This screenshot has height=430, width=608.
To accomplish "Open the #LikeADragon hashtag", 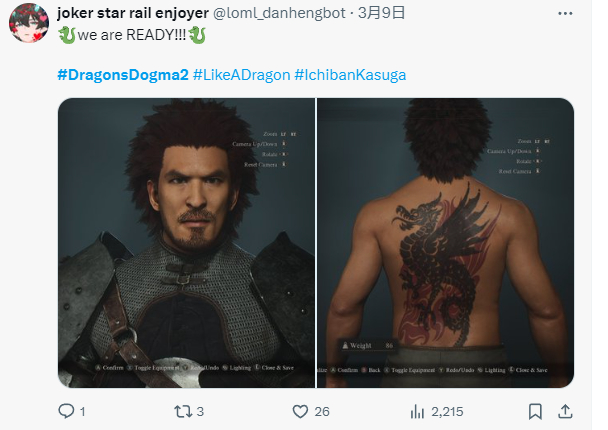I will pos(241,75).
